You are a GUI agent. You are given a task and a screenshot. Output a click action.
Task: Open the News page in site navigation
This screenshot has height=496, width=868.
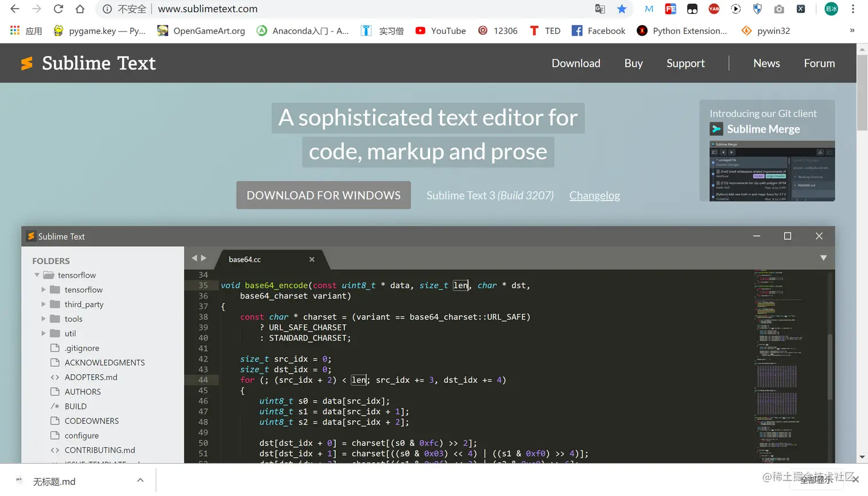pos(766,63)
